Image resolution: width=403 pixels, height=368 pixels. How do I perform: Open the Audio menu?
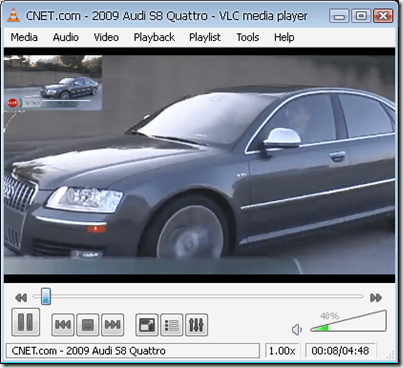pyautogui.click(x=66, y=37)
